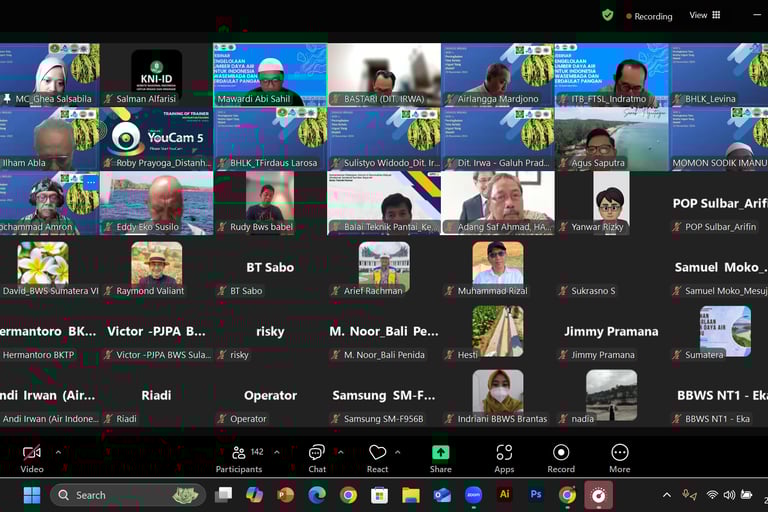Select Yanwar Rizky's avatar tile
The image size is (768, 512).
[x=611, y=203]
